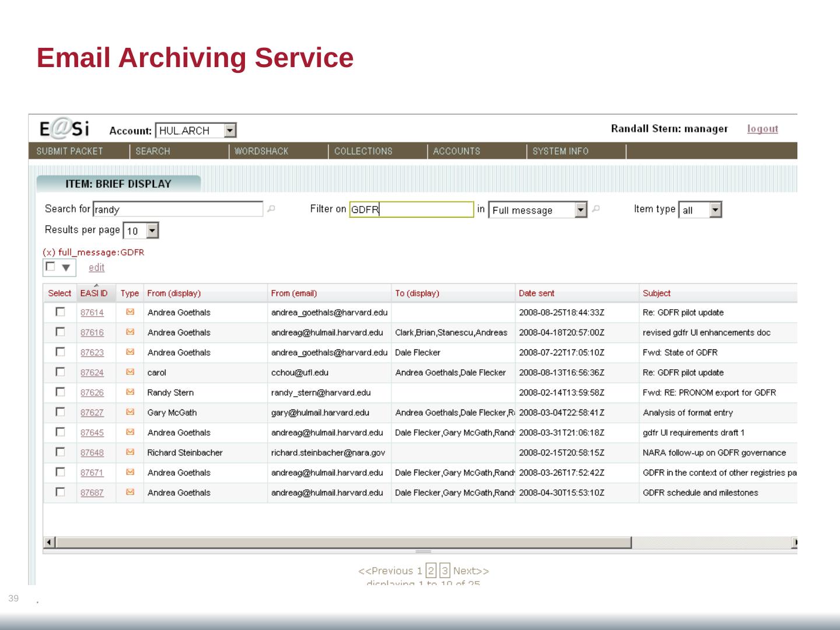Click the envelope icon for item 87626
Viewport: 840px width, 630px height.
[130, 392]
